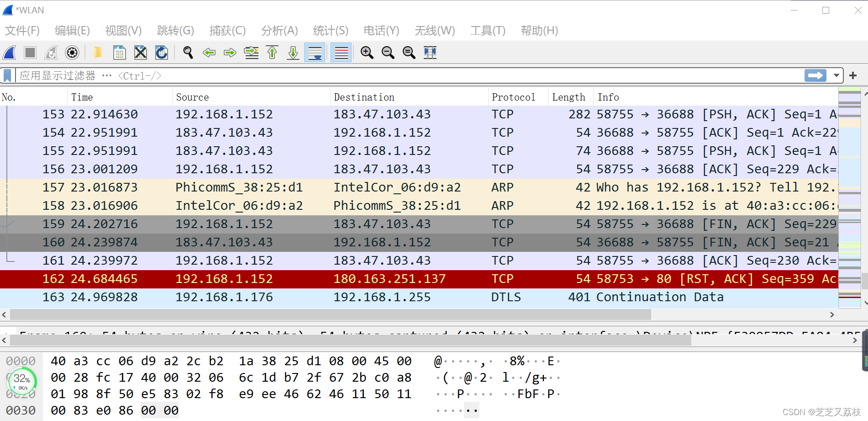This screenshot has width=868, height=421.
Task: Open capture options gear icon
Action: click(72, 53)
